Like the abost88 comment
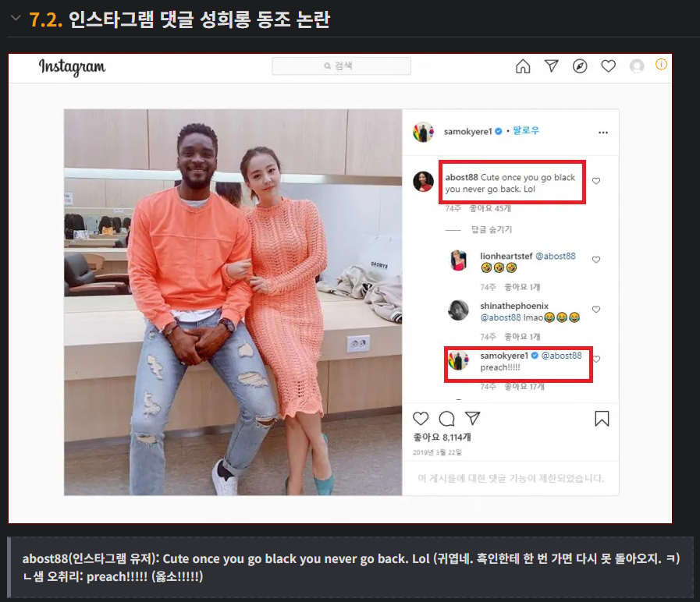 coord(596,181)
